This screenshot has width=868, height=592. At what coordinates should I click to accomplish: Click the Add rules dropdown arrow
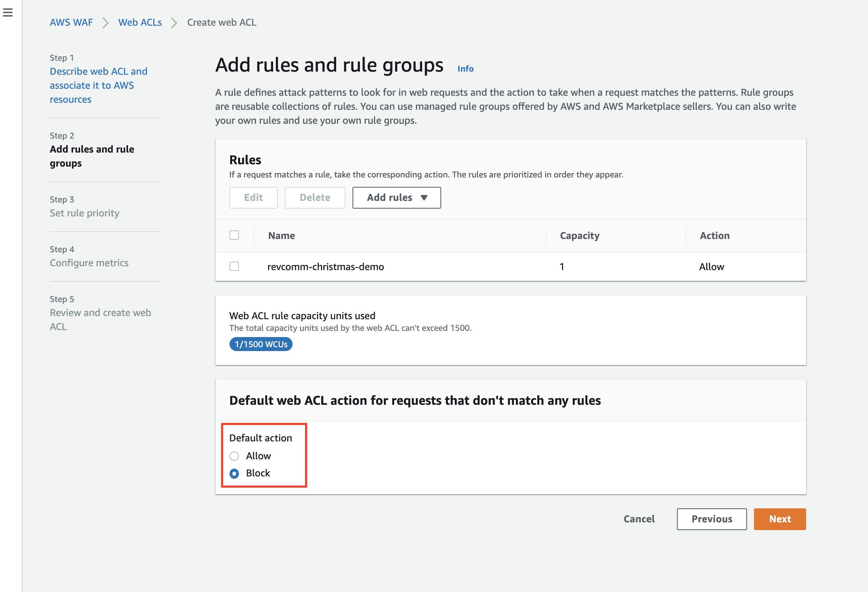click(424, 198)
